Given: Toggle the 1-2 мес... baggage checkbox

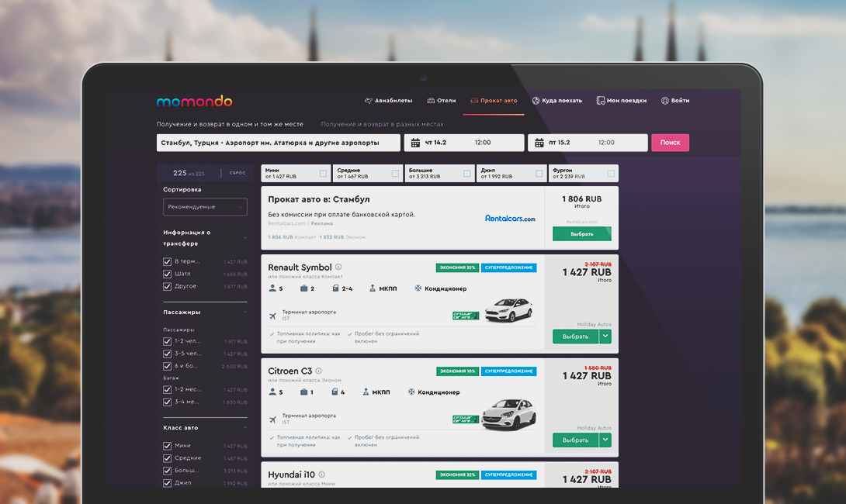Looking at the screenshot, I should [167, 389].
